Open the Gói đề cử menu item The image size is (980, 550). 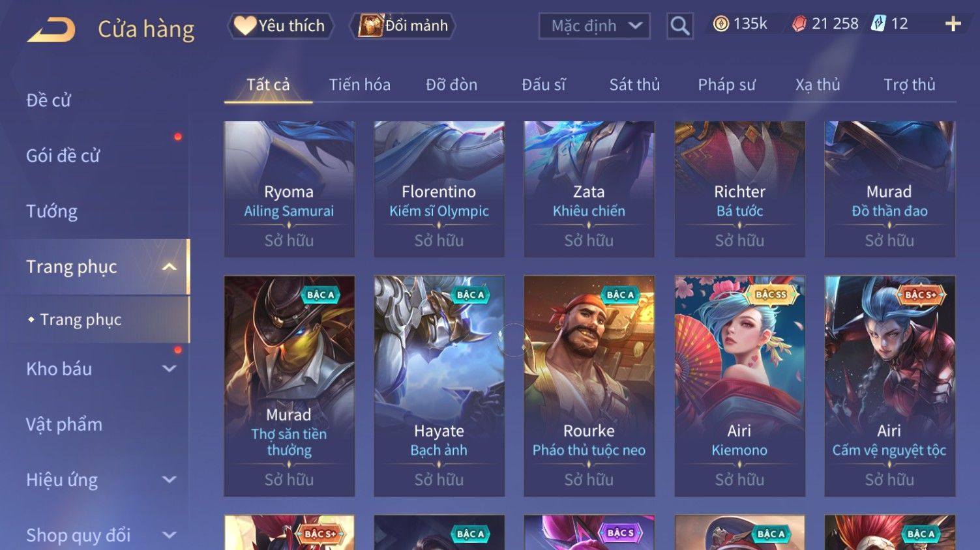(x=63, y=156)
